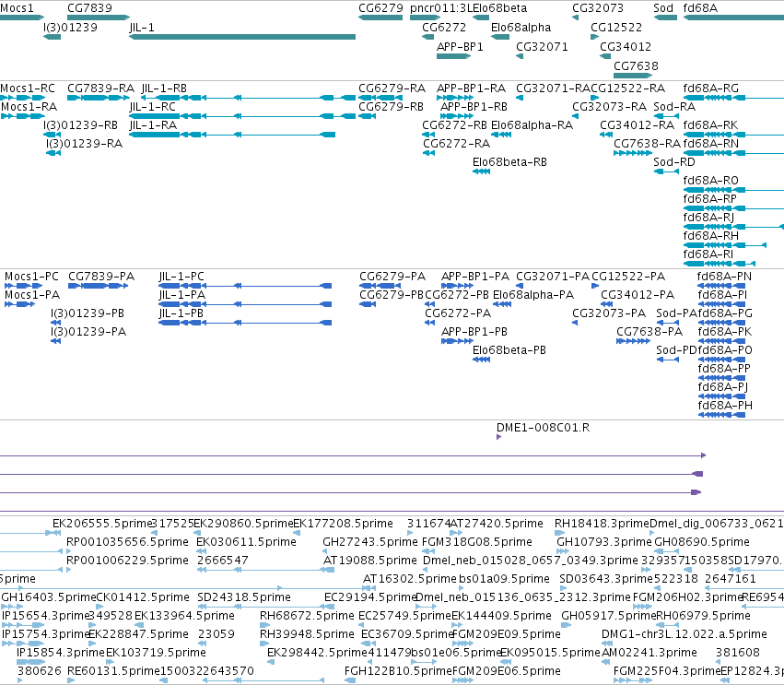This screenshot has height=685, width=784.
Task: Click transcript JIL-1-RC
Action: click(x=242, y=116)
